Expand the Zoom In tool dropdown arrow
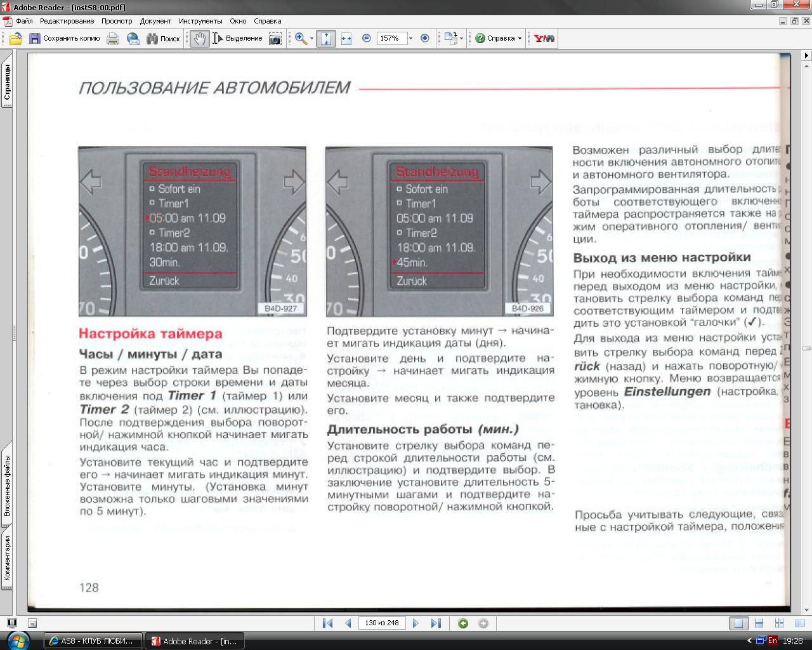 click(x=311, y=39)
